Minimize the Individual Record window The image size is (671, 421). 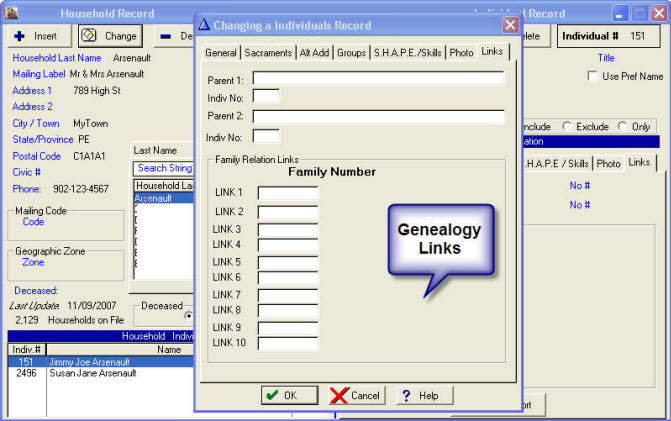click(x=619, y=14)
